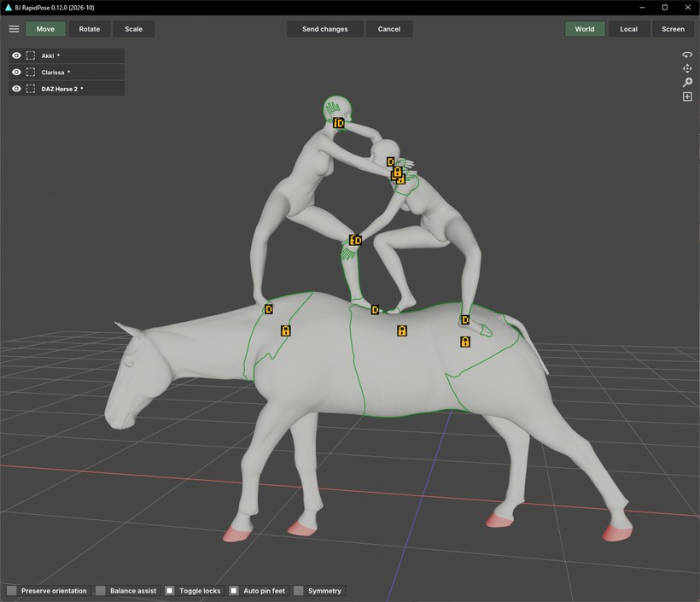Enable the Preserve orientation checkbox
Viewport: 700px width, 602px height.
tap(12, 590)
